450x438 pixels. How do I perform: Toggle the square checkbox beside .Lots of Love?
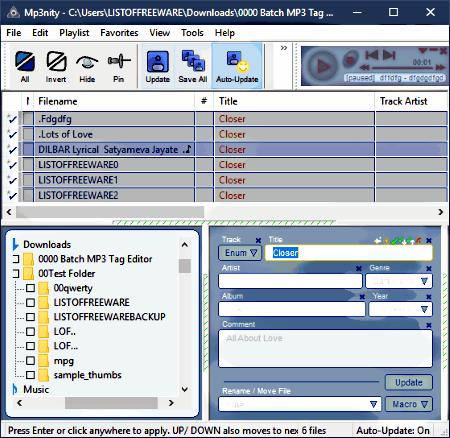[28, 134]
